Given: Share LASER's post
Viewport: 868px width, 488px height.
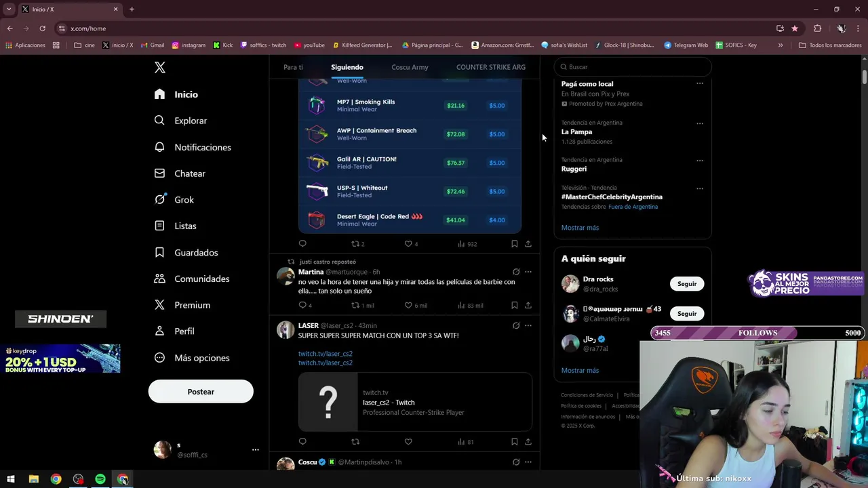Looking at the screenshot, I should pyautogui.click(x=528, y=442).
